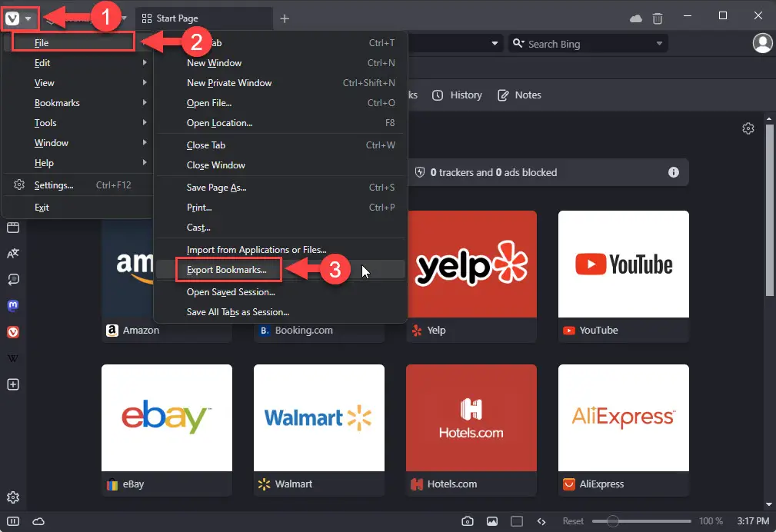Screen dimensions: 776x532
Task: Select Cast menu entry
Action: [281, 228]
